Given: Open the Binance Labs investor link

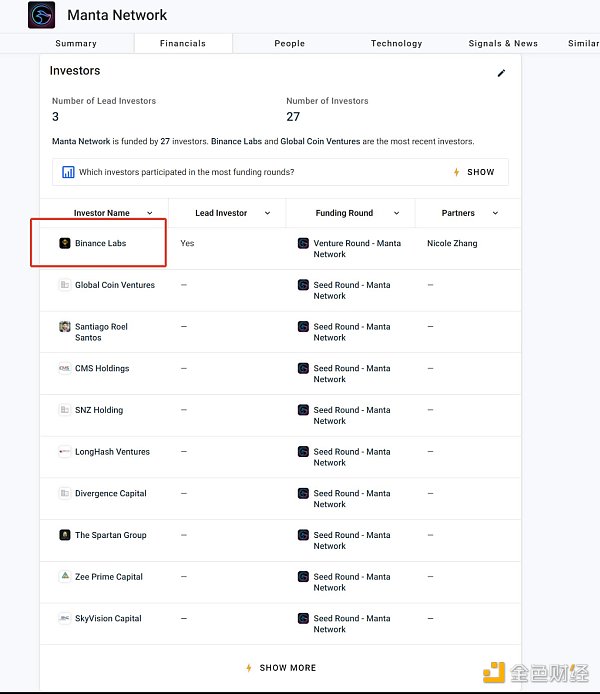Looking at the screenshot, I should pyautogui.click(x=100, y=243).
